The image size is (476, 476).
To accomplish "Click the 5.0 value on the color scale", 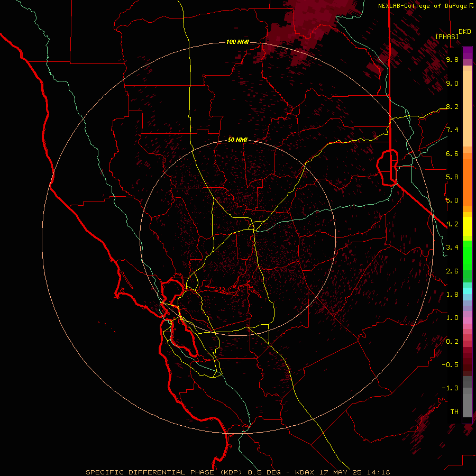I will coord(452,200).
